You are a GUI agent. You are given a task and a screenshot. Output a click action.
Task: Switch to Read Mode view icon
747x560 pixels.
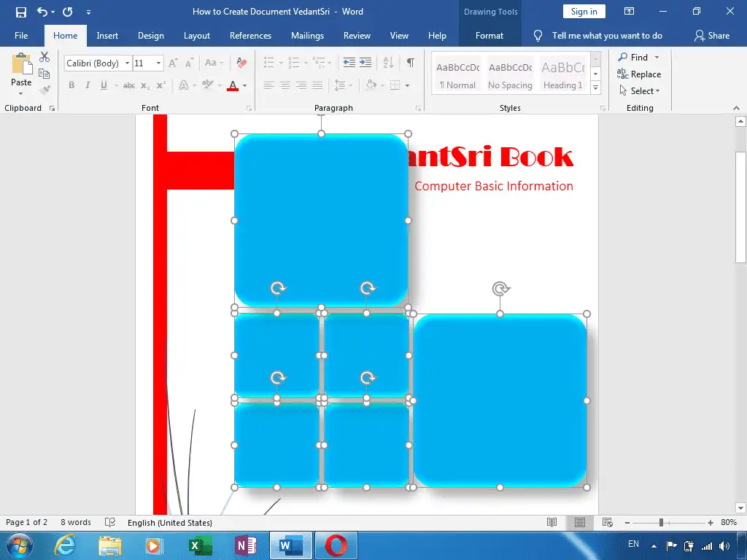tap(551, 522)
